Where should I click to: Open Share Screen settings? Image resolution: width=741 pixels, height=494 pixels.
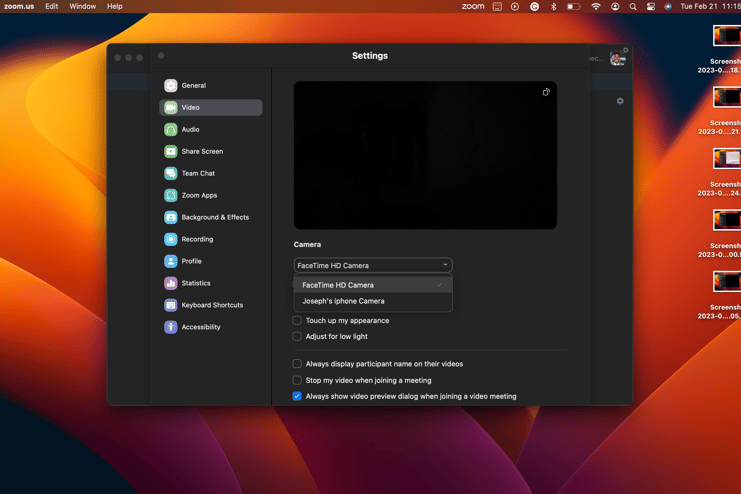[211, 151]
